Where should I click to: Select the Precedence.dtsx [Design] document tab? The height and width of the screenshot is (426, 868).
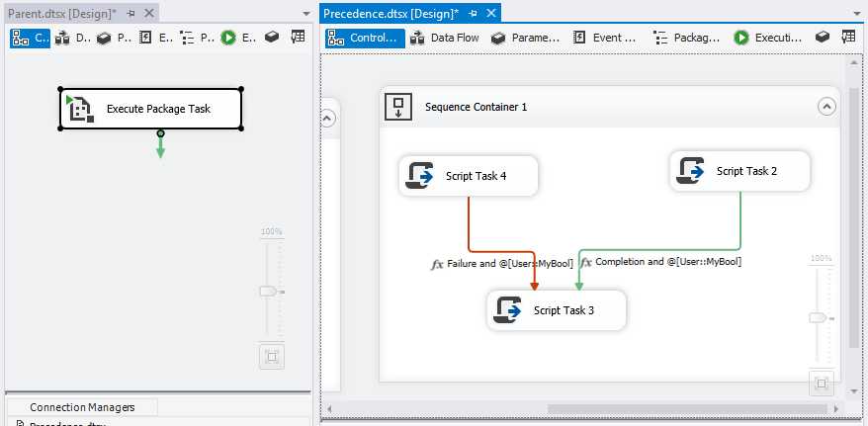tap(391, 14)
